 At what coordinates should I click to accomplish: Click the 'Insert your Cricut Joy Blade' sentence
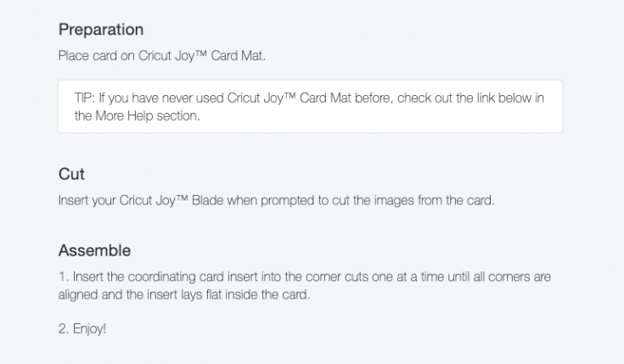[277, 200]
